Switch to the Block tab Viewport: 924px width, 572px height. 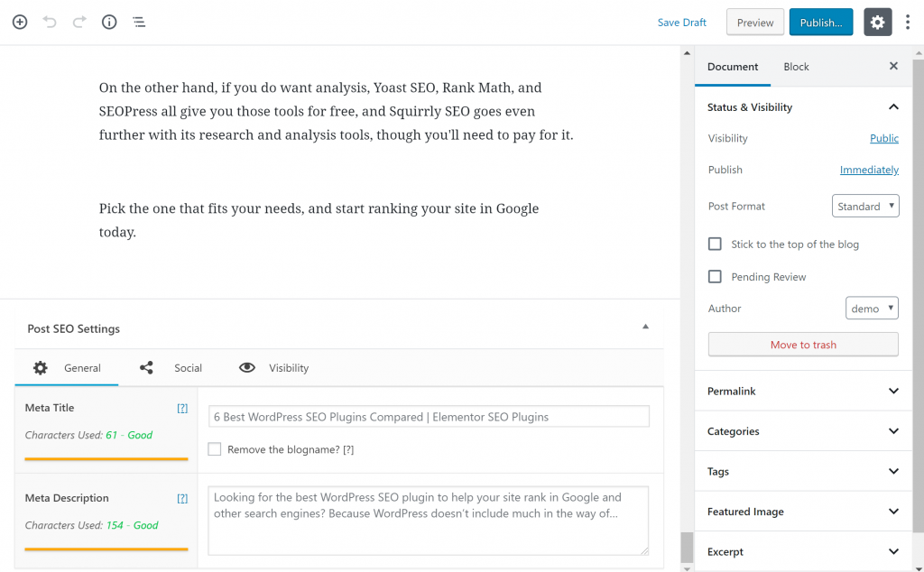click(x=796, y=67)
